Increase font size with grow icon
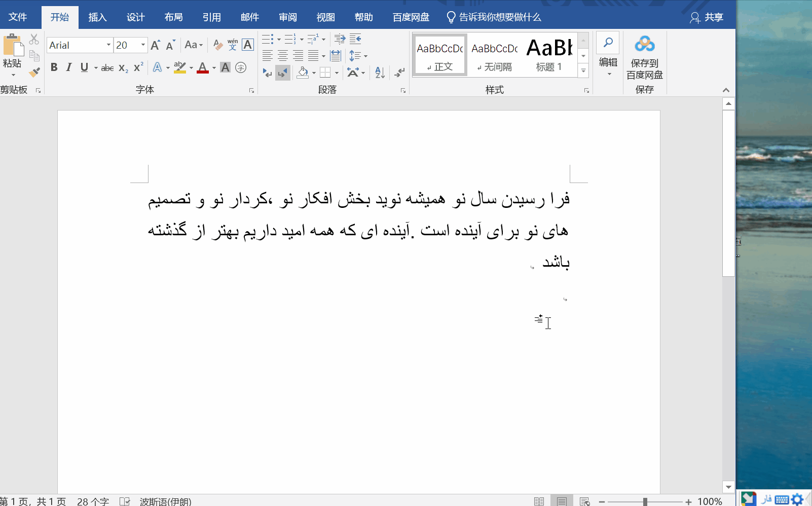 click(x=156, y=45)
